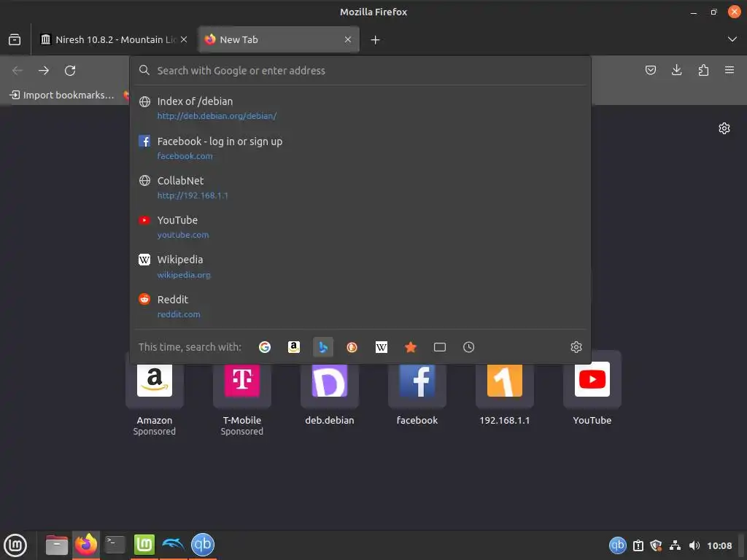The height and width of the screenshot is (560, 747).
Task: Search this time with Bing icon
Action: tap(323, 347)
